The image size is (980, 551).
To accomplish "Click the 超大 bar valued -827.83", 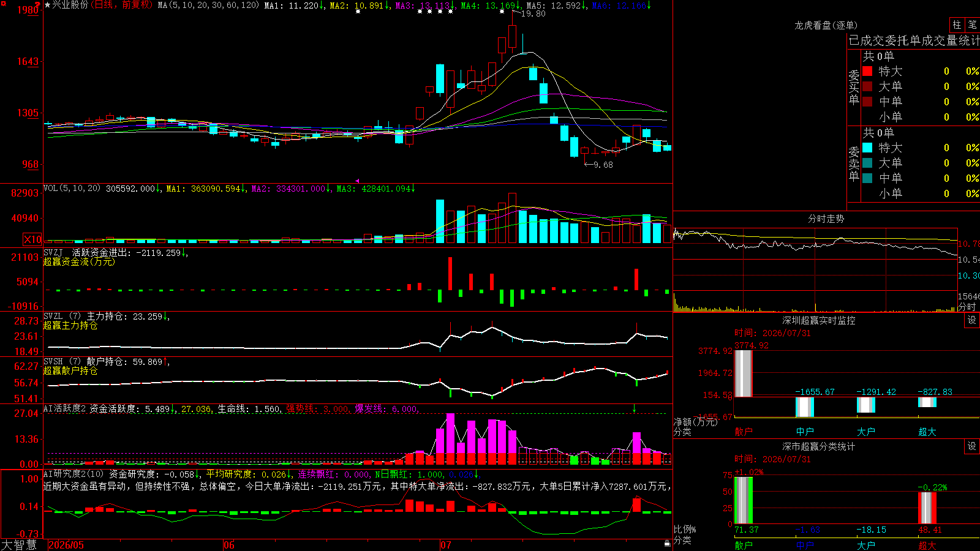I will click(x=927, y=402).
